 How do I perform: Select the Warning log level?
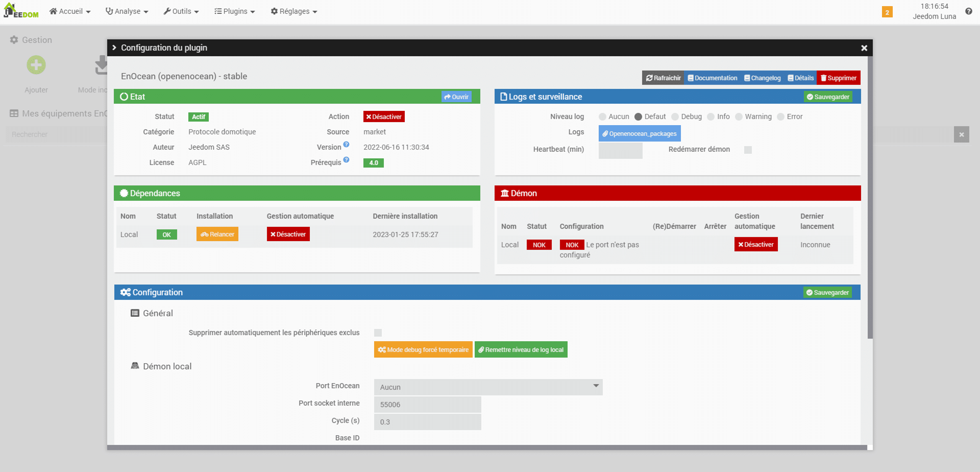(739, 117)
